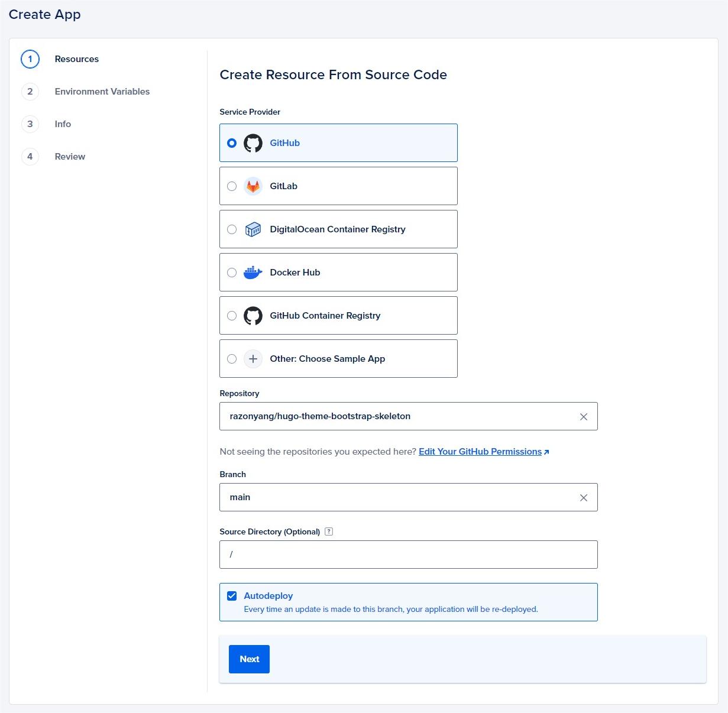This screenshot has height=713, width=728.
Task: Click the Docker Hub whale icon
Action: tap(253, 272)
